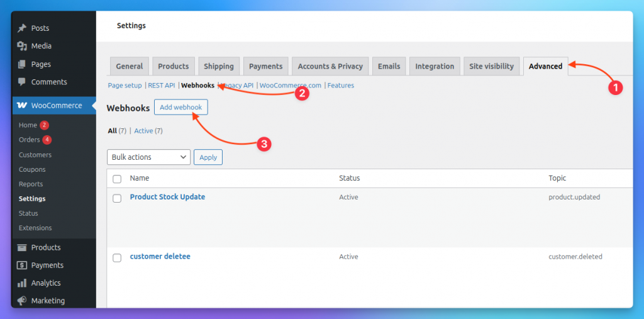Click the Pages icon in sidebar
644x319 pixels.
tap(22, 64)
